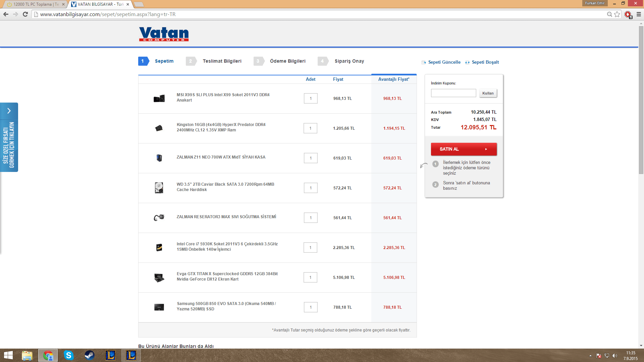
Task: Click the quantity box for Intel Core i7 5930K
Action: [x=310, y=248]
